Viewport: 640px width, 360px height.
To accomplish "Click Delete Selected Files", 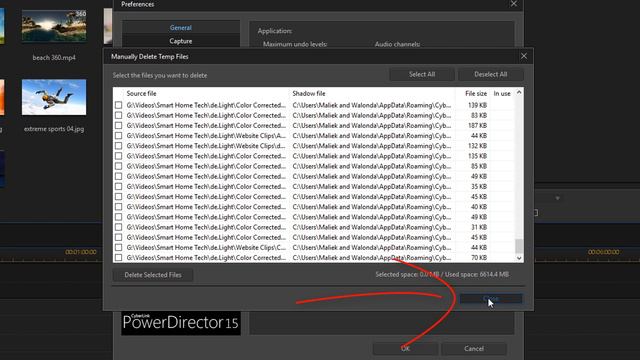I will (153, 275).
